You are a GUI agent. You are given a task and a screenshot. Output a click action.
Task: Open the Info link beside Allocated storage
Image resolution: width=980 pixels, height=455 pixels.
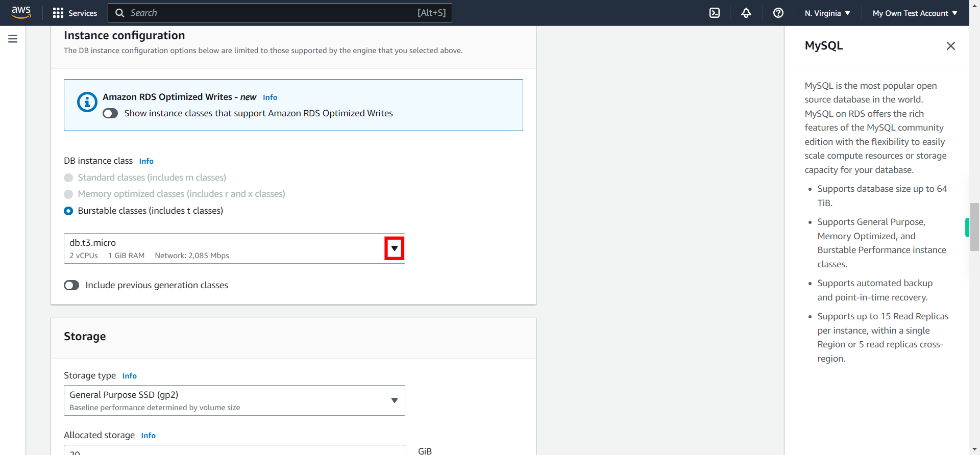(x=148, y=436)
